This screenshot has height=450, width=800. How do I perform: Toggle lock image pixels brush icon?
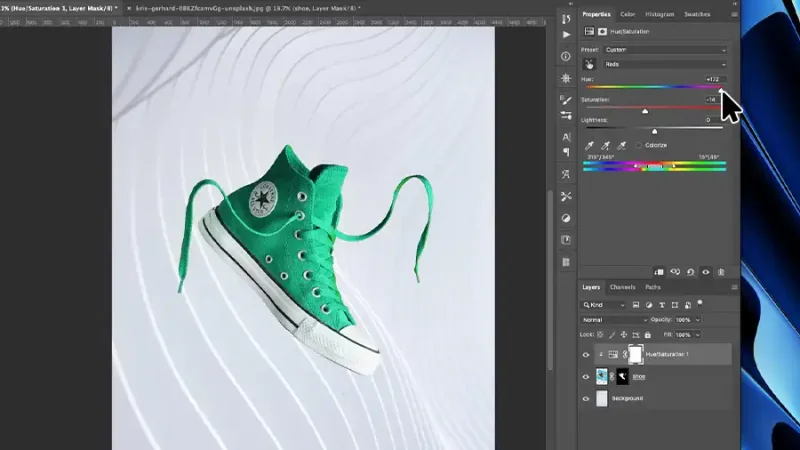(x=612, y=335)
